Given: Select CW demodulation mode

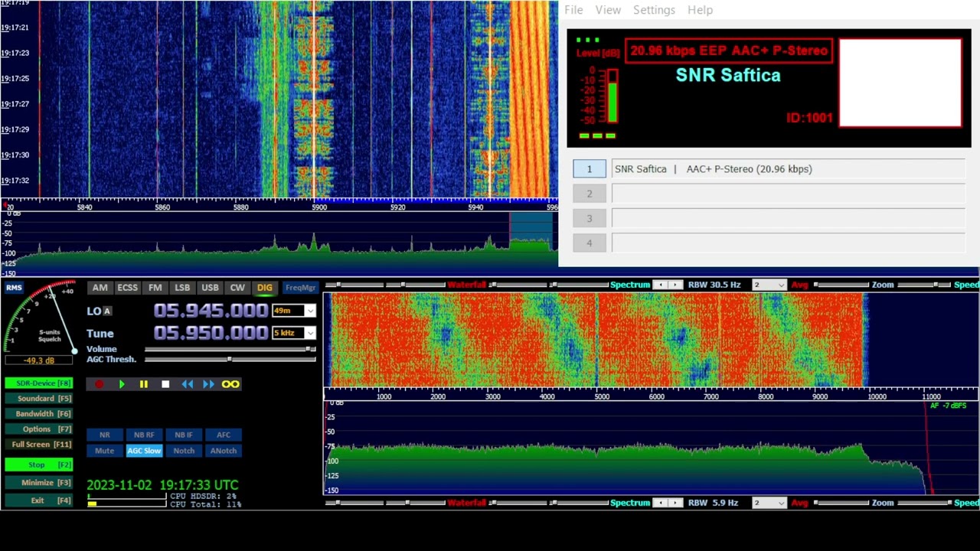Looking at the screenshot, I should (237, 288).
